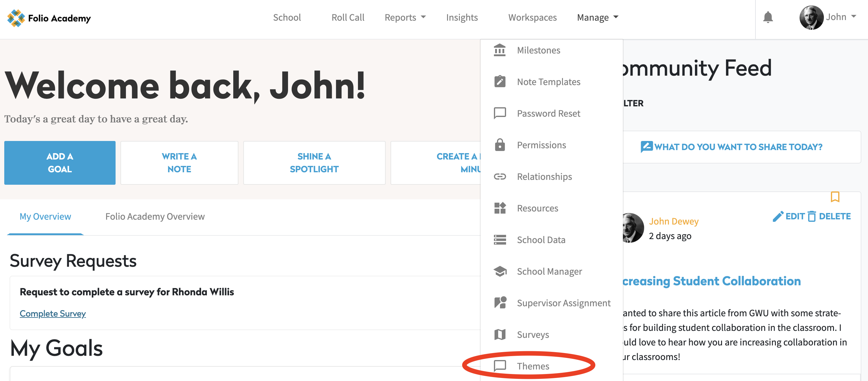Click the Milestones icon in the Manage menu
868x381 pixels.
[500, 50]
